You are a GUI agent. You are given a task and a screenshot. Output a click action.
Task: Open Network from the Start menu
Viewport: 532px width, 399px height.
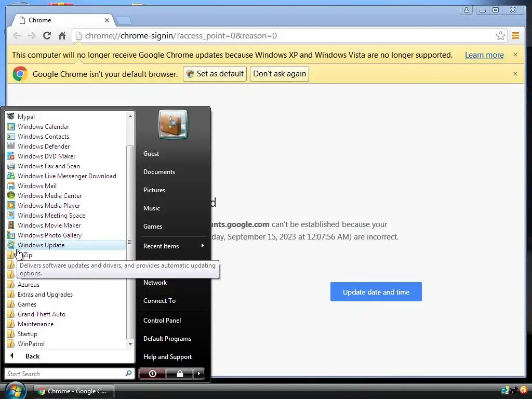pyautogui.click(x=155, y=282)
